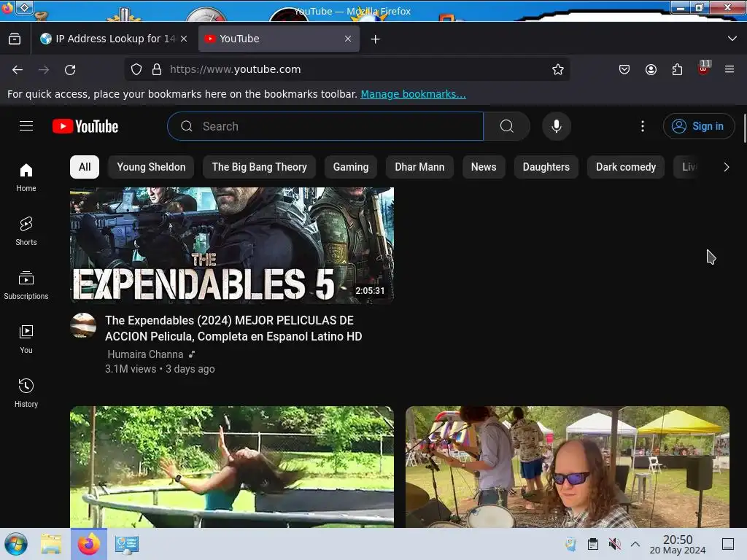Open the Start menu button
This screenshot has height=560, width=747.
pyautogui.click(x=16, y=544)
